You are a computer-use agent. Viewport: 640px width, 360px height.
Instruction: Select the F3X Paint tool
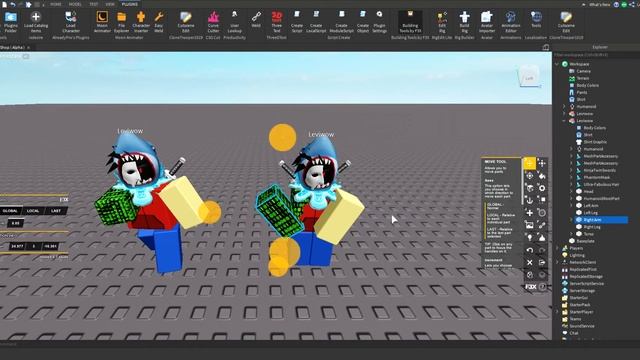[542, 176]
